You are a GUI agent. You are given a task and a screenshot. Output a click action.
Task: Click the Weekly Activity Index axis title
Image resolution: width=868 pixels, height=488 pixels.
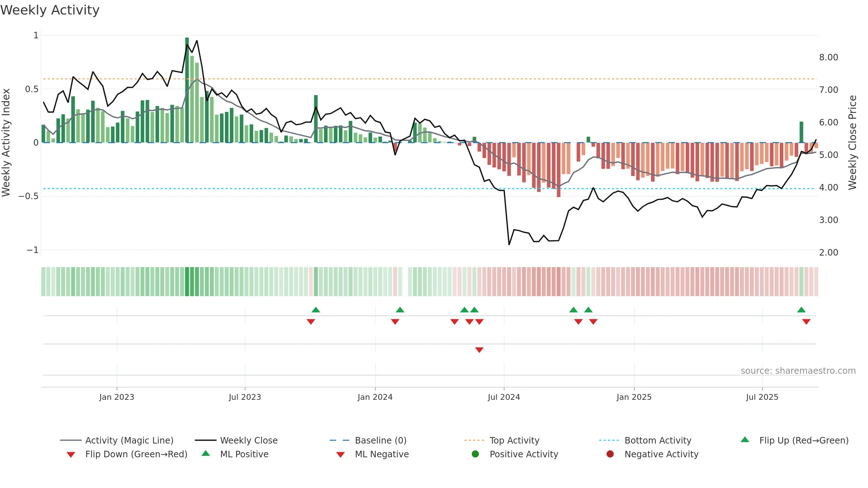[x=6, y=142]
